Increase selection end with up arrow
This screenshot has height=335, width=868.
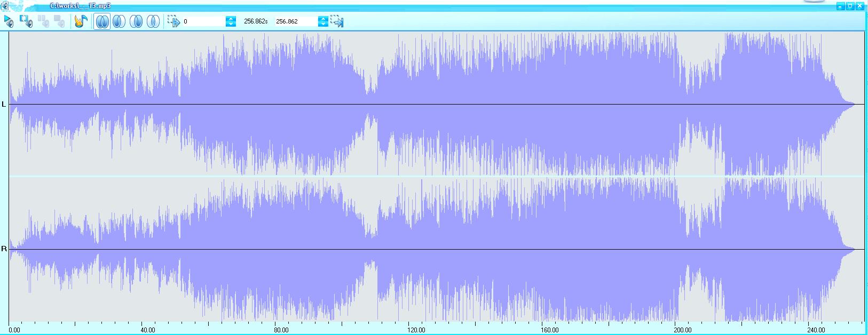[323, 19]
